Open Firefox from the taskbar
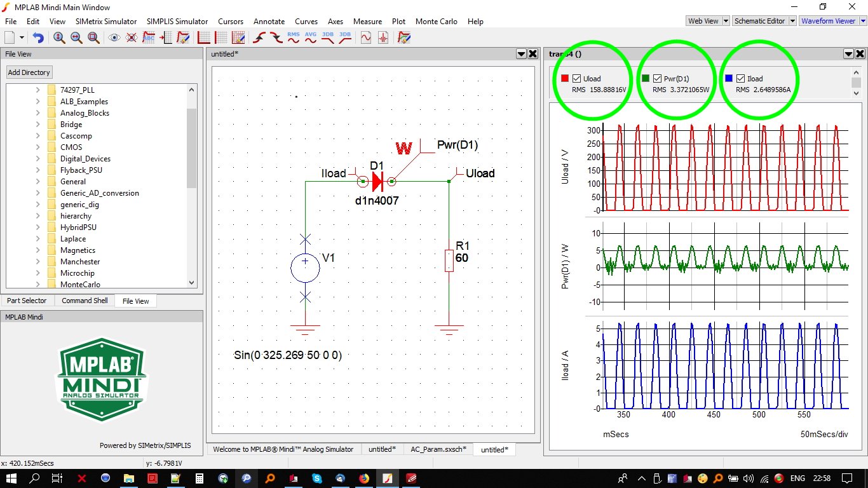868x488 pixels. pos(363,478)
